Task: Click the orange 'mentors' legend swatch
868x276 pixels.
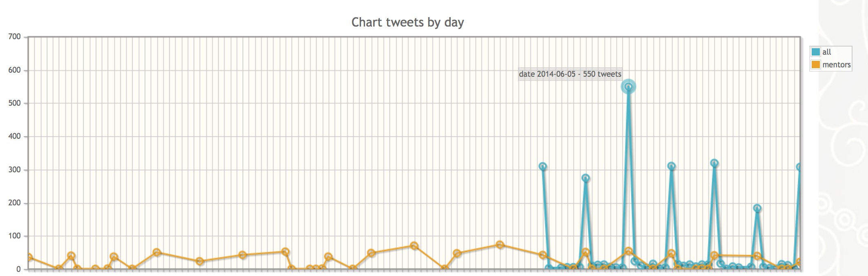Action: point(815,65)
